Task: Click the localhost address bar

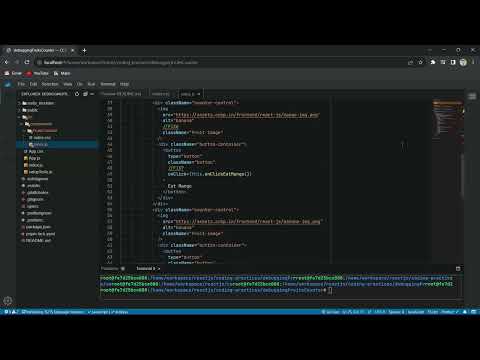Action: pos(220,62)
